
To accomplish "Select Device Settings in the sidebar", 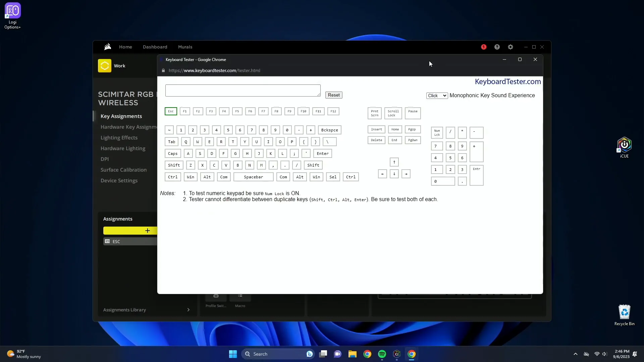I will pyautogui.click(x=119, y=181).
